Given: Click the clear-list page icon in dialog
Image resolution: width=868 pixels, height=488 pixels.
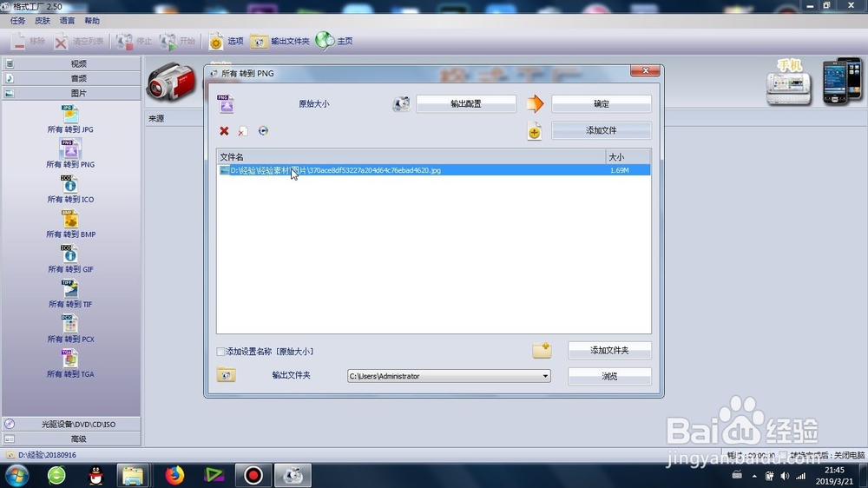Looking at the screenshot, I should 243,131.
